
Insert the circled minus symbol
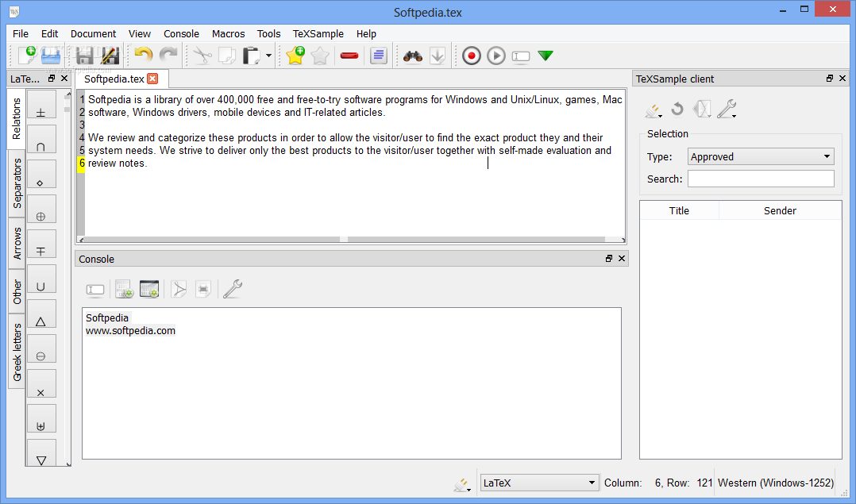(41, 348)
